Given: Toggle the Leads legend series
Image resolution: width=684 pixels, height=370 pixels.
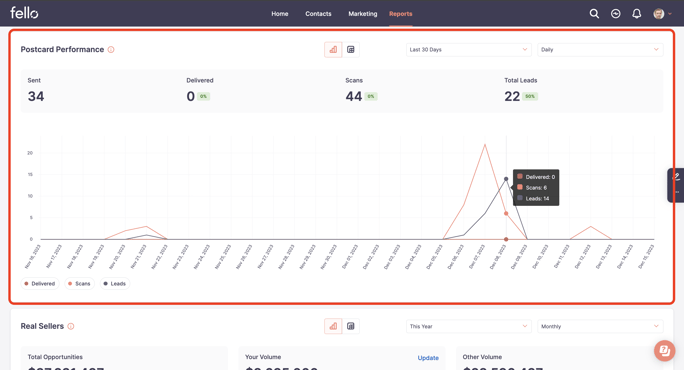Looking at the screenshot, I should (x=115, y=284).
